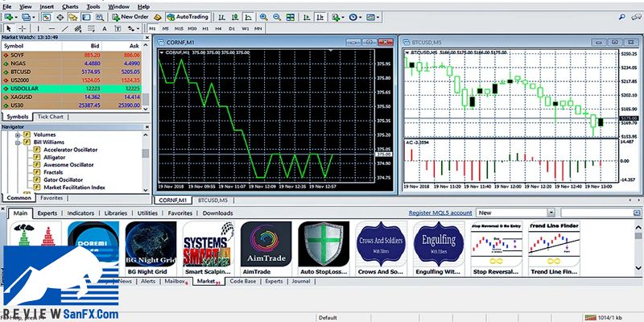Open the Downloads category in Market
This screenshot has width=644, height=322.
(x=217, y=213)
